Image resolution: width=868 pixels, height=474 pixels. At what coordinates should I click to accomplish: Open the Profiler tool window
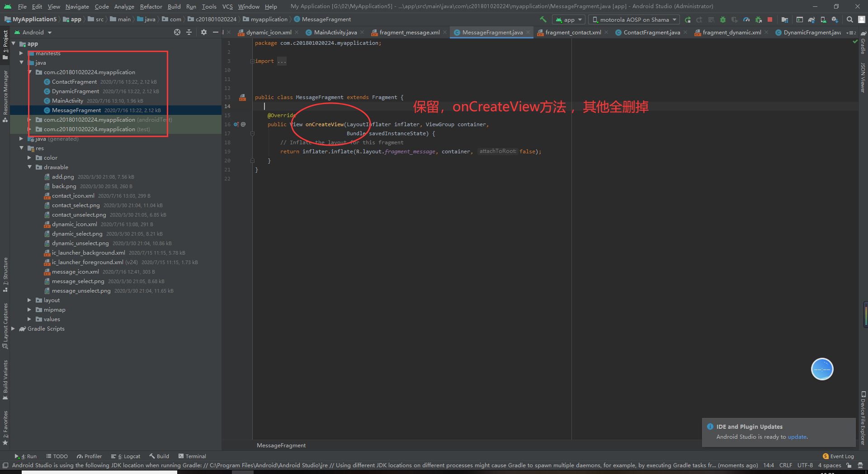pyautogui.click(x=90, y=456)
